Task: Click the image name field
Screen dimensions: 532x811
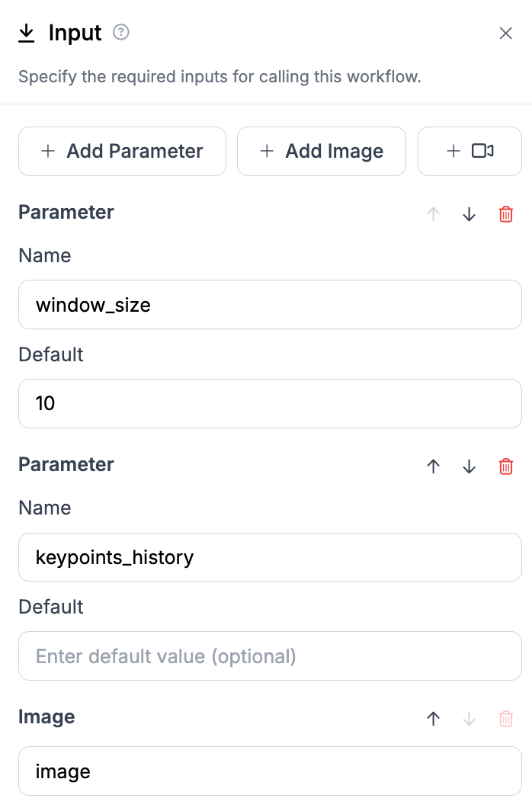Action: pyautogui.click(x=270, y=771)
